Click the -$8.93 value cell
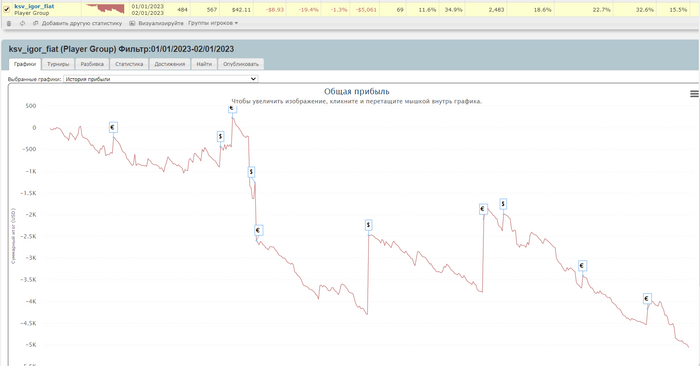Screen dimensions: 700x366 point(271,9)
